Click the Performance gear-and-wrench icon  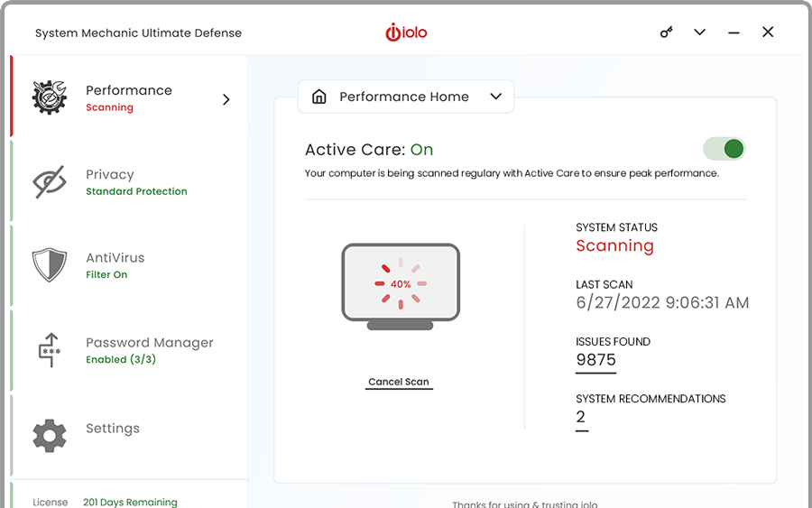(50, 97)
